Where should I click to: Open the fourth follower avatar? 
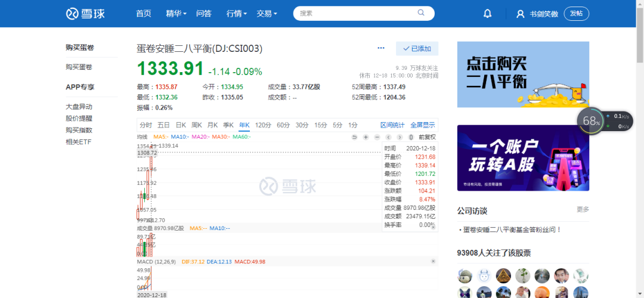523,275
